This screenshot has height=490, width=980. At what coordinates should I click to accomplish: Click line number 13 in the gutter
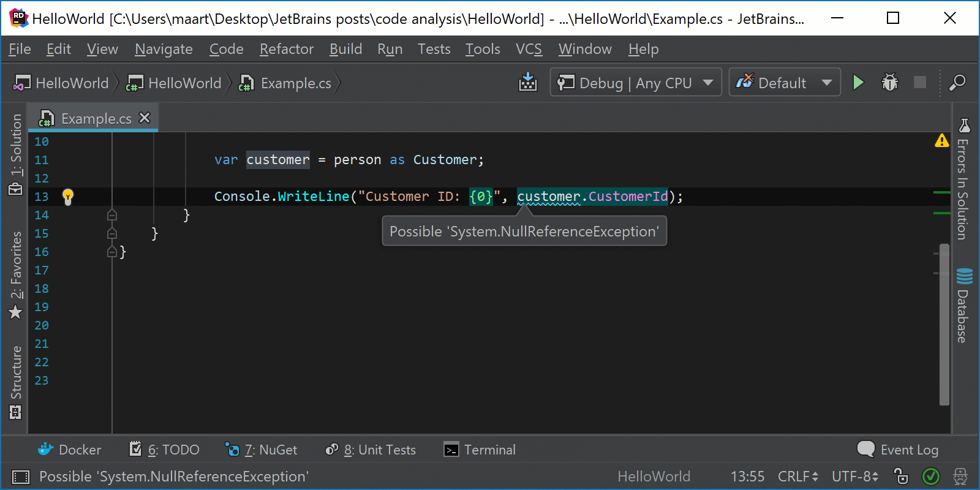pos(42,197)
